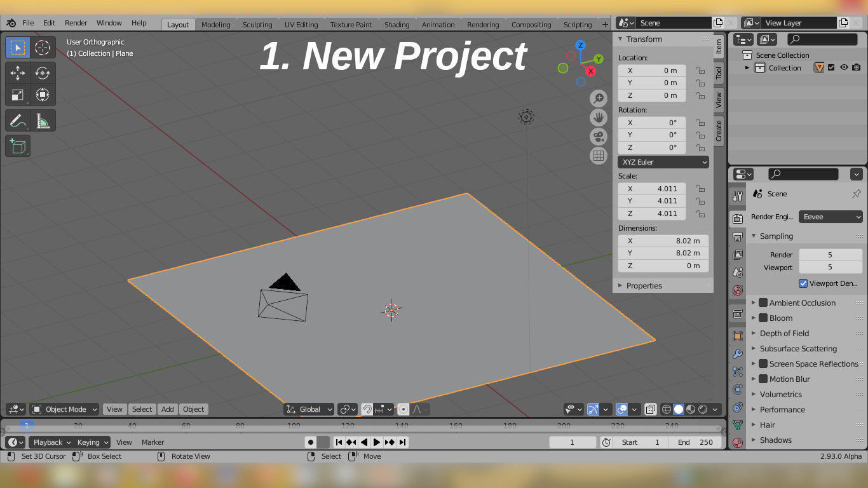Click the red X axis gizmo ball
This screenshot has width=868, height=488.
590,71
